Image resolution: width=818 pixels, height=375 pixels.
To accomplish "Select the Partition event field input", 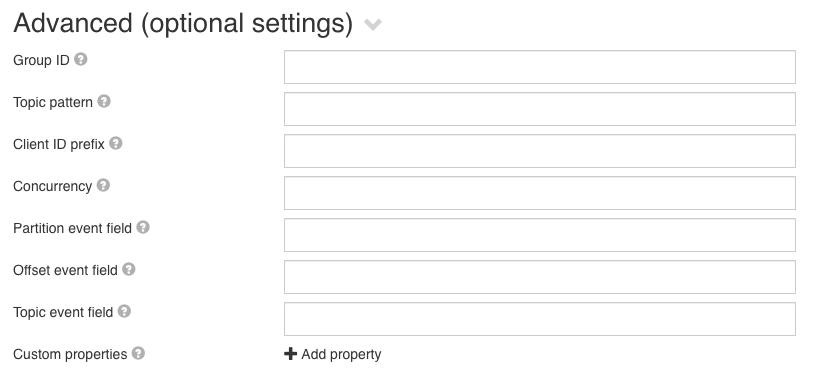I will pos(539,235).
